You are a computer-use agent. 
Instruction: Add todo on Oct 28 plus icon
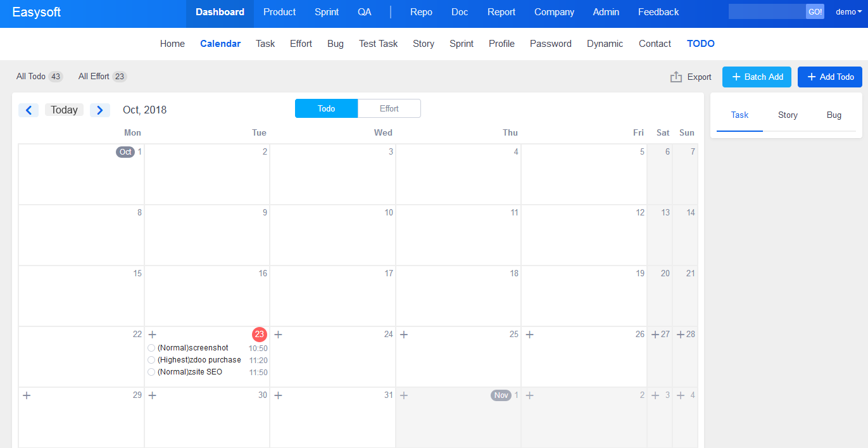681,335
